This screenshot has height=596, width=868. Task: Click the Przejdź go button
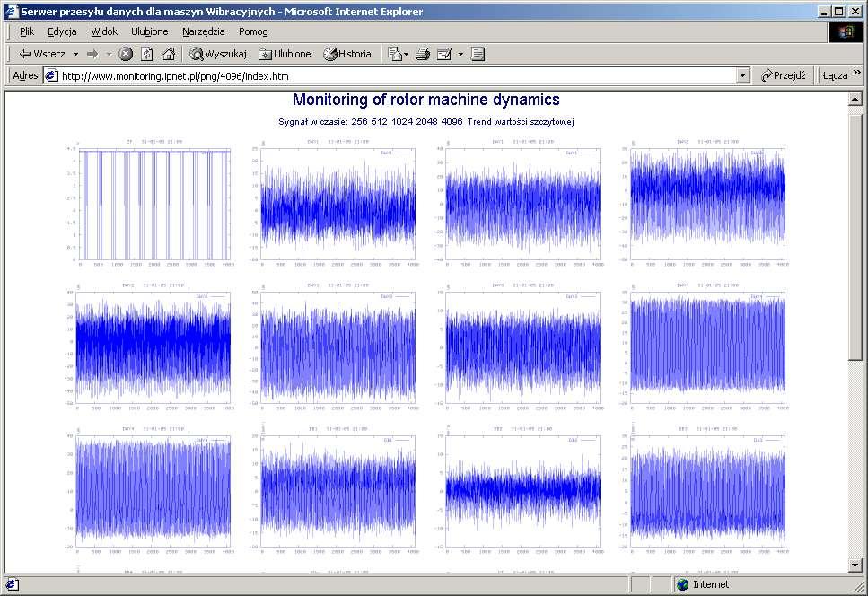[784, 75]
